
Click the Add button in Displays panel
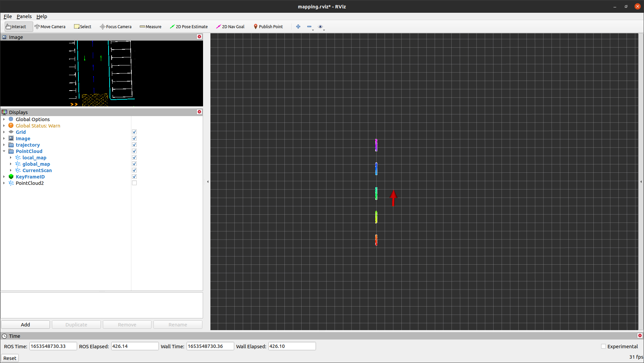[x=25, y=324]
